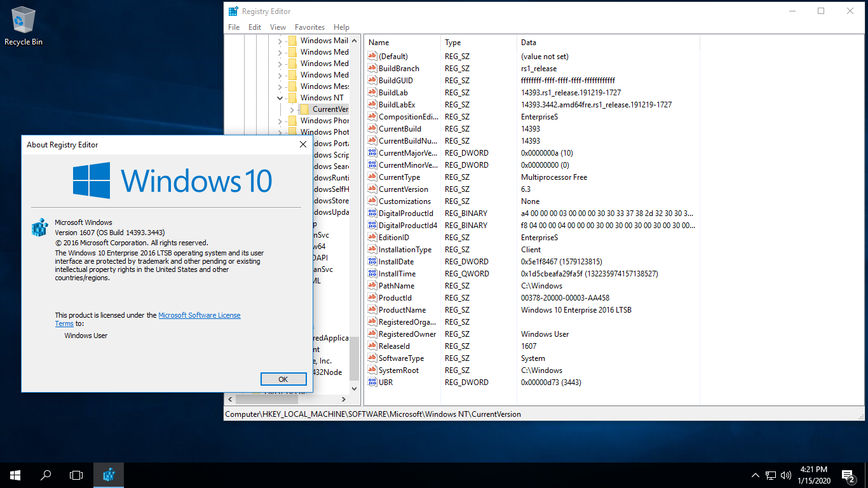
Task: Select the CurrentBuildNu... value name
Action: tap(408, 141)
